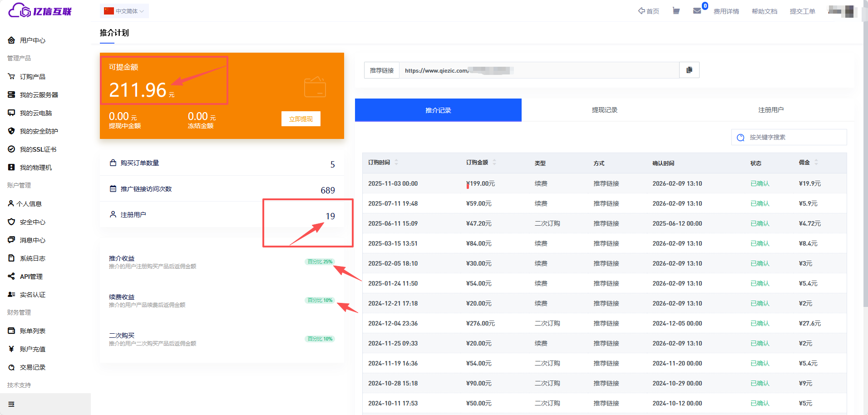Viewport: 868px width, 415px height.
Task: Open 我的云服务器 from sidebar
Action: (x=39, y=95)
